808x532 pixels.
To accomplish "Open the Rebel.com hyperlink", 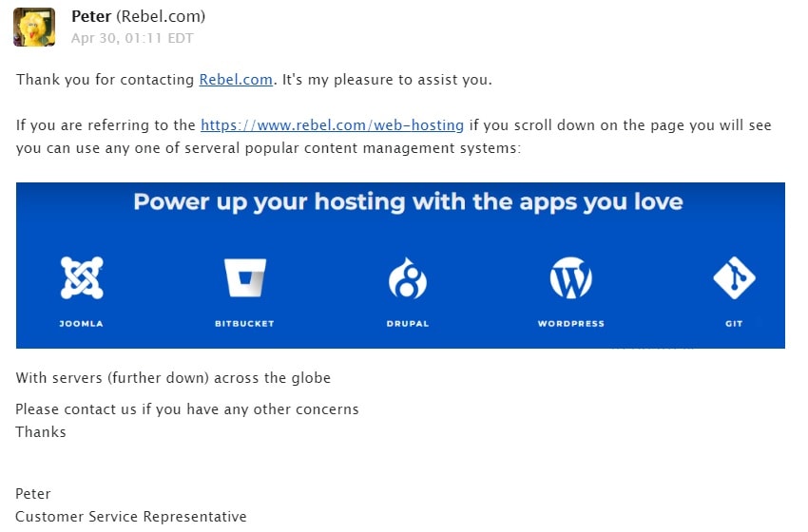I will (x=236, y=80).
